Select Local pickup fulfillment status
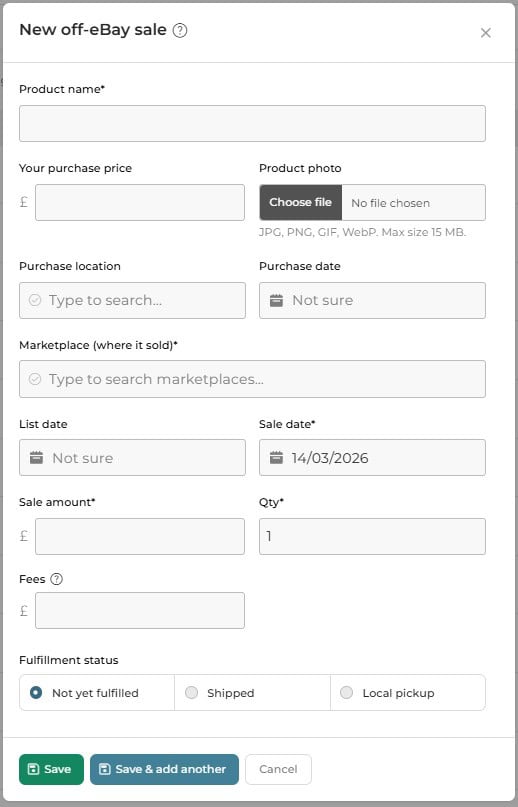The height and width of the screenshot is (807, 518). pos(408,693)
